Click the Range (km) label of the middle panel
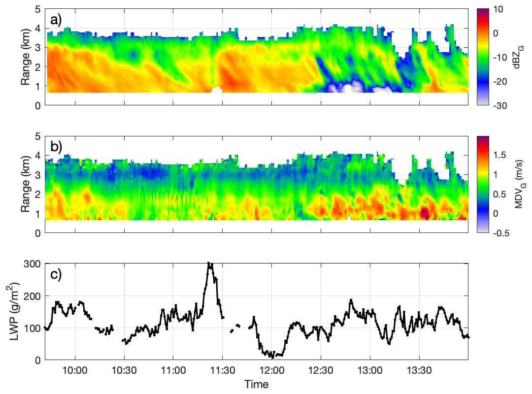The image size is (532, 394). click(25, 184)
